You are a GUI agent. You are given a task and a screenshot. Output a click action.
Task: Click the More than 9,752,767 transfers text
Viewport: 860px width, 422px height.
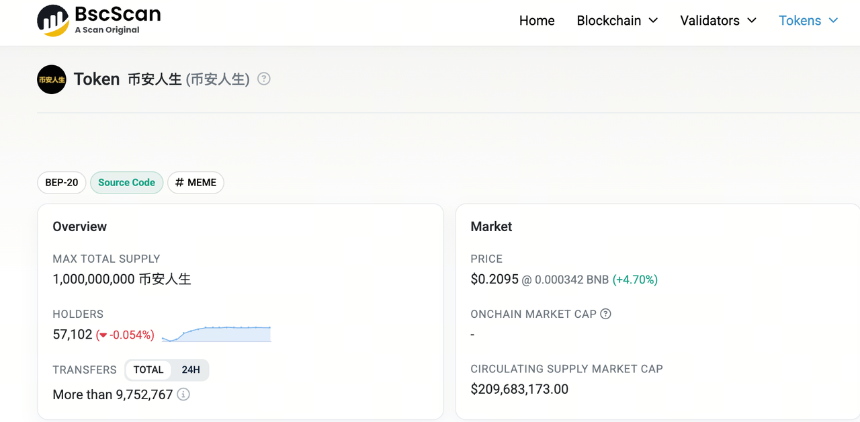(112, 394)
